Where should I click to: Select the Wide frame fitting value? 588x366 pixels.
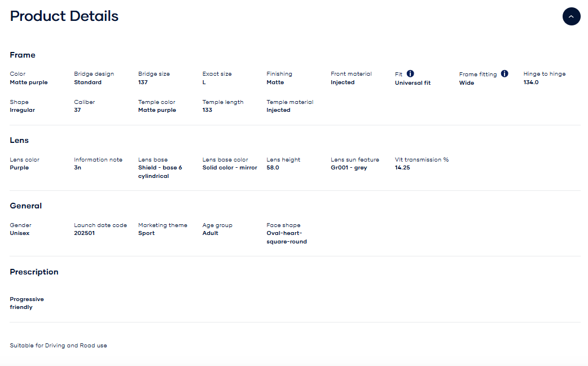(x=466, y=83)
